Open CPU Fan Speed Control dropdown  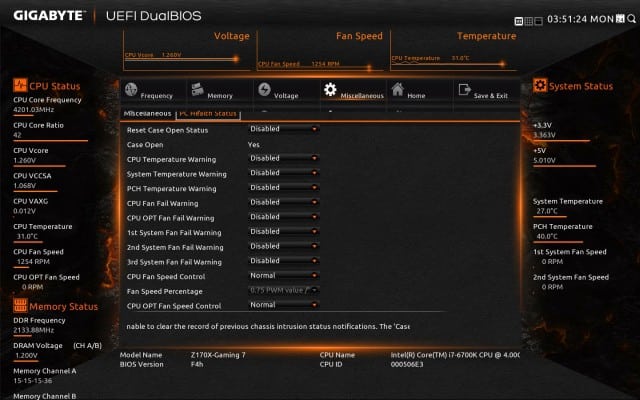[284, 276]
